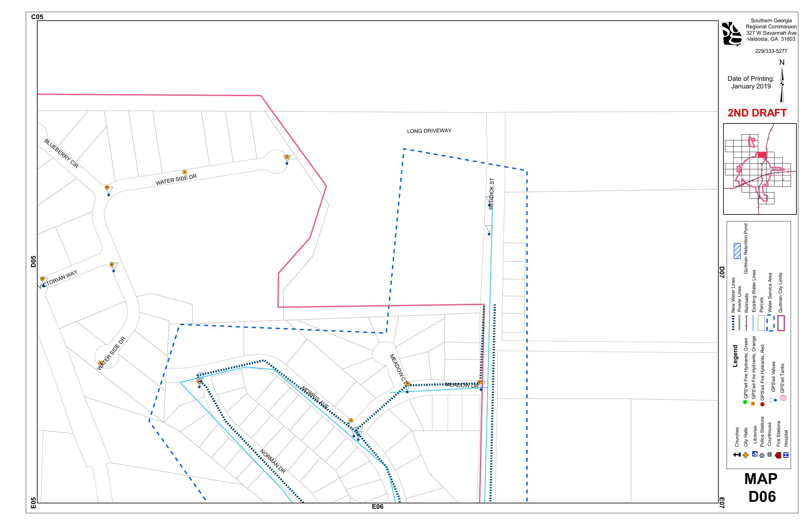Select valve at BLUEBERRY CIR and Water Side junction
This screenshot has height=525, width=812.
[x=109, y=191]
